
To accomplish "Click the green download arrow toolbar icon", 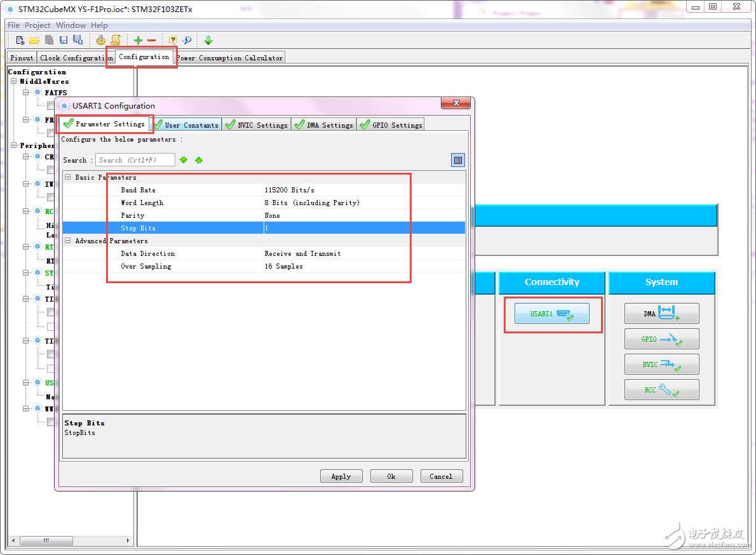I will (208, 40).
